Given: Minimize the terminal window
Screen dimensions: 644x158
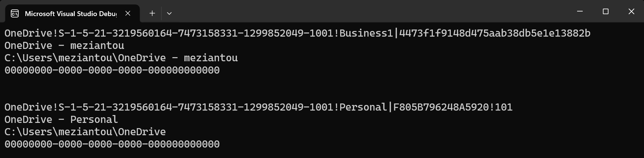Looking at the screenshot, I should point(580,12).
